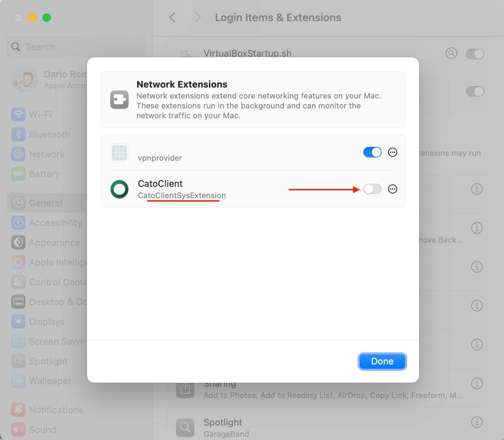Click the Done button

coord(382,361)
